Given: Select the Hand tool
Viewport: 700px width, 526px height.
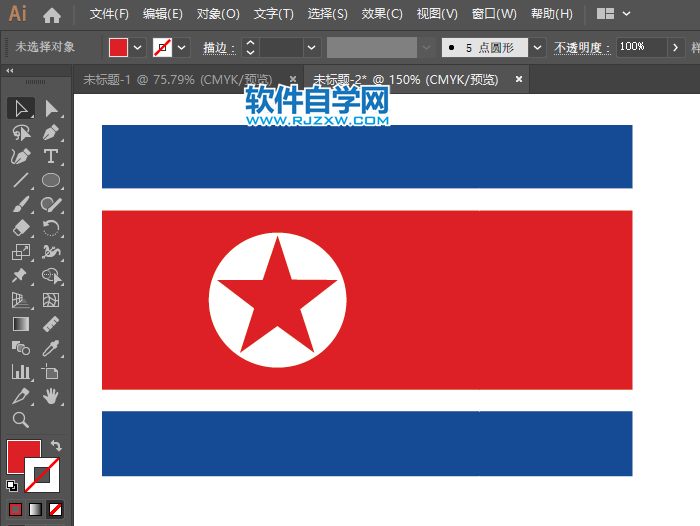Looking at the screenshot, I should click(x=51, y=396).
